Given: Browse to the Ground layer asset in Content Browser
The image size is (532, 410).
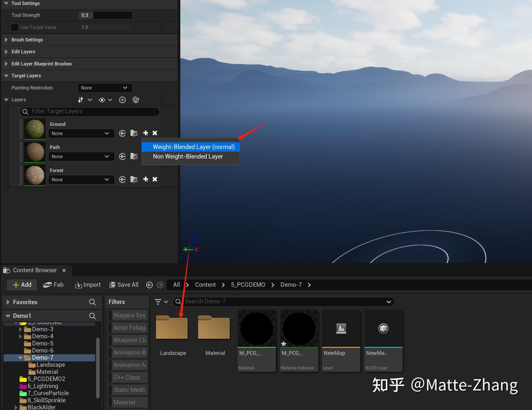Looking at the screenshot, I should (134, 133).
